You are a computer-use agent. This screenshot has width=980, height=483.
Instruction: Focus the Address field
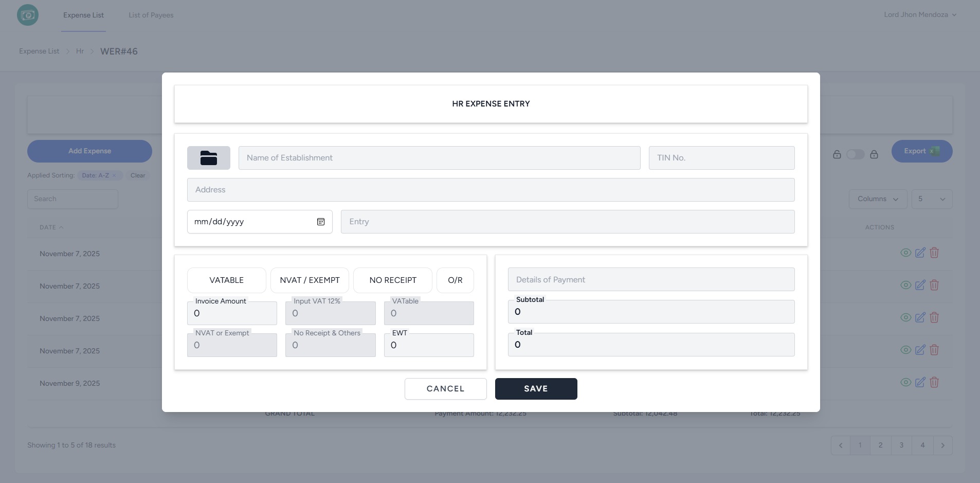[491, 190]
